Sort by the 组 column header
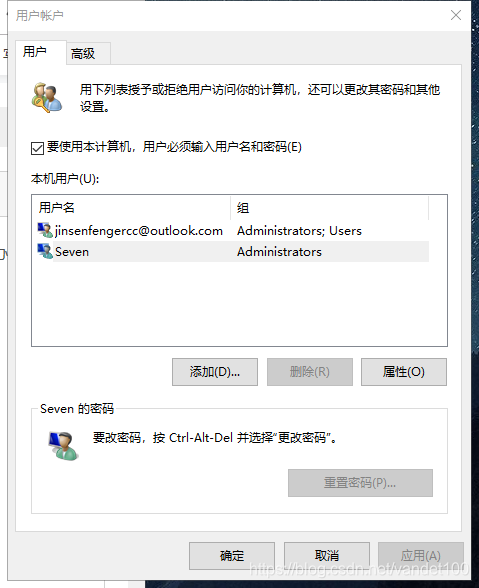Image resolution: width=479 pixels, height=588 pixels. [x=329, y=207]
